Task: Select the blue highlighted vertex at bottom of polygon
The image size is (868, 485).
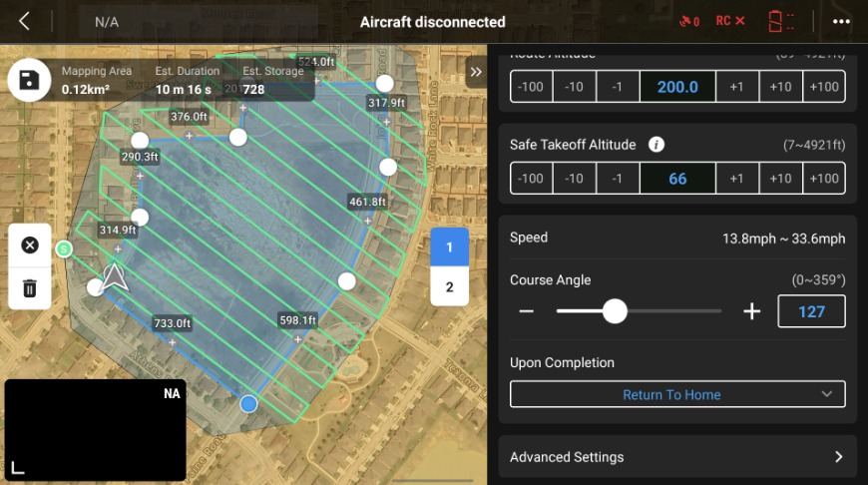Action: [x=248, y=404]
